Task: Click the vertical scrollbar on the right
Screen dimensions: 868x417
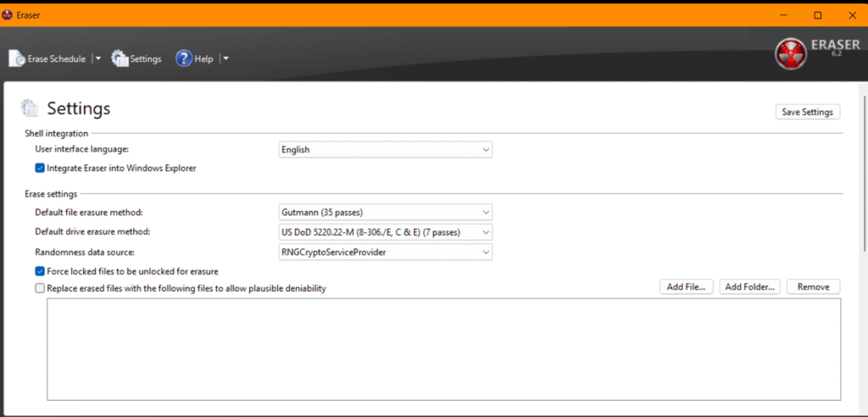Action: tap(865, 172)
